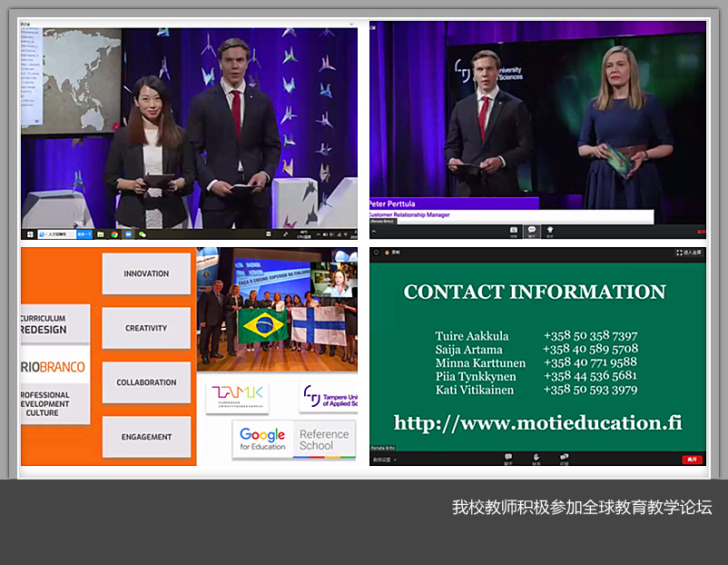The image size is (728, 565).
Task: Click the trophy icon in top-right meeting toolbar
Action: click(550, 231)
